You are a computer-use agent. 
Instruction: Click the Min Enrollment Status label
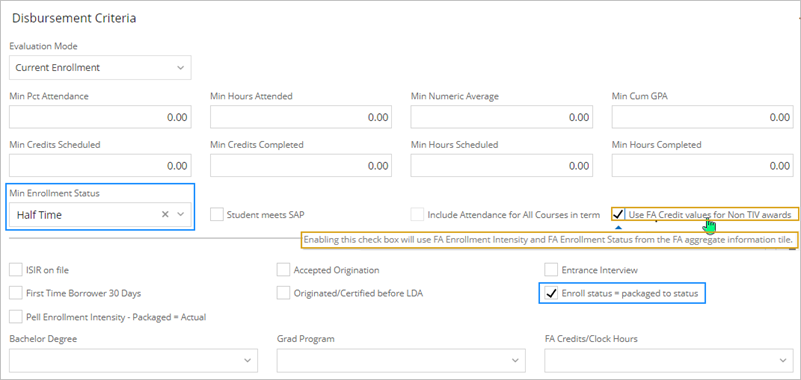[x=55, y=193]
